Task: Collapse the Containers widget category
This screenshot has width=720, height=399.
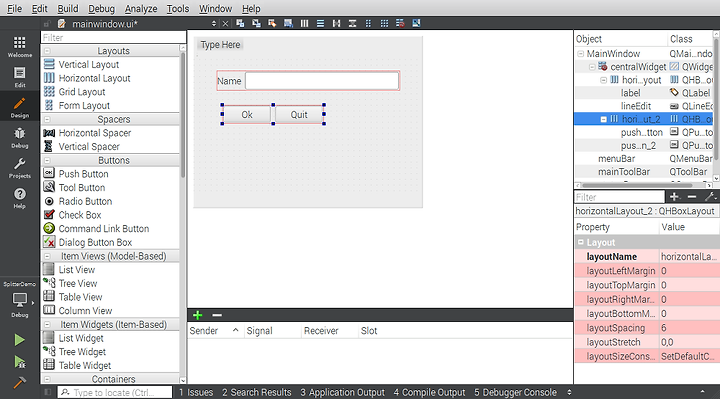Action: click(47, 379)
